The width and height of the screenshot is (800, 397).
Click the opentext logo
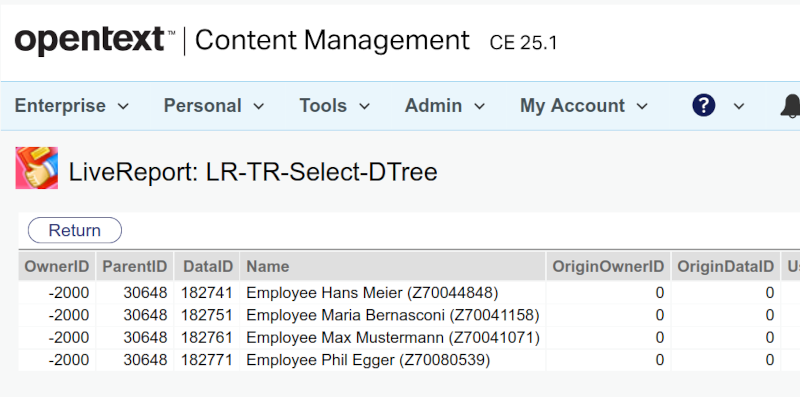(x=90, y=40)
